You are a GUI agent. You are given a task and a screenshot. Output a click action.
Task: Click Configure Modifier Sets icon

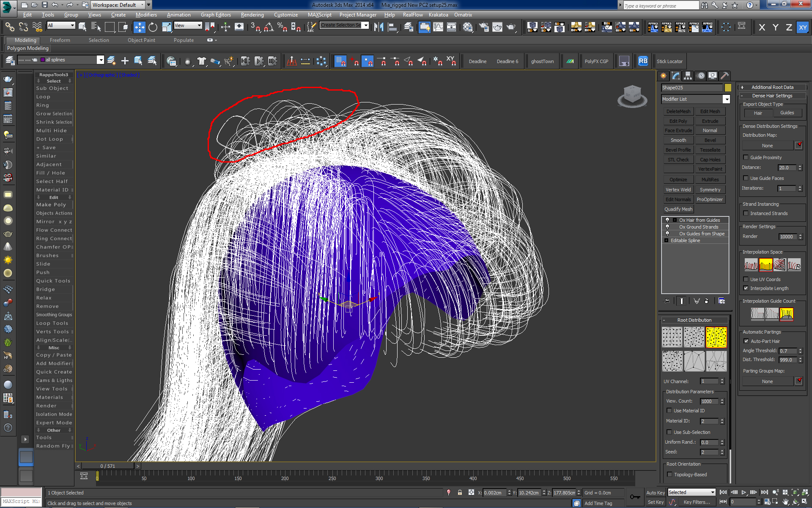point(721,301)
